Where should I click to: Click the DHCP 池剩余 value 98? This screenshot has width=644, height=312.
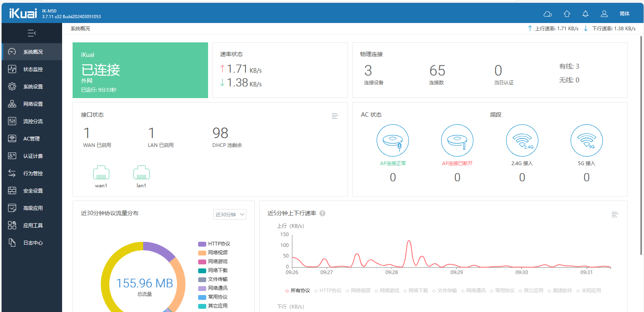coord(220,133)
